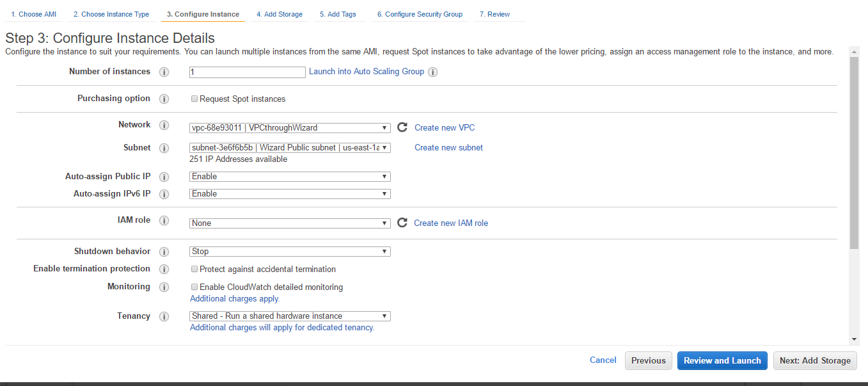The image size is (868, 386).
Task: Enable CloudWatch detailed monitoring checkbox
Action: (194, 287)
